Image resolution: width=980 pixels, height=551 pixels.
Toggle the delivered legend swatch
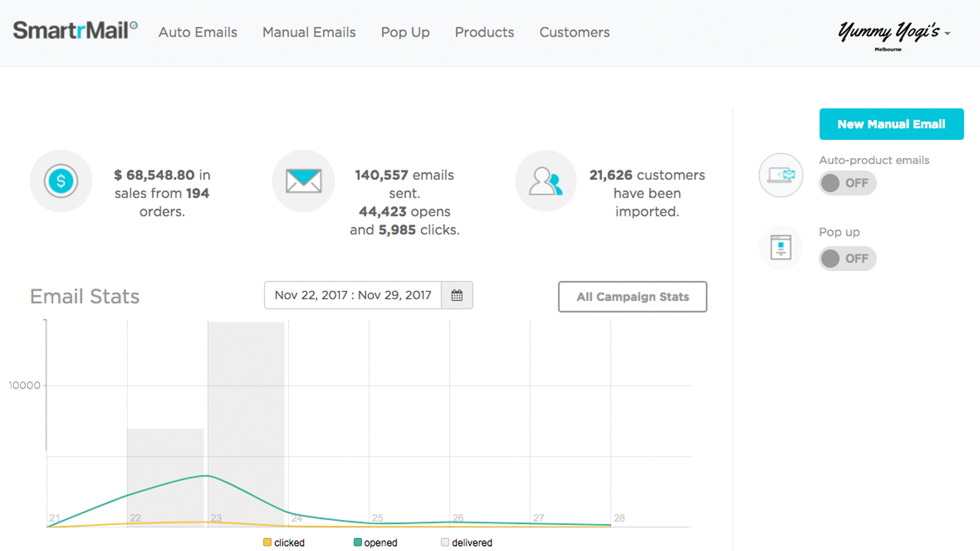[x=445, y=542]
